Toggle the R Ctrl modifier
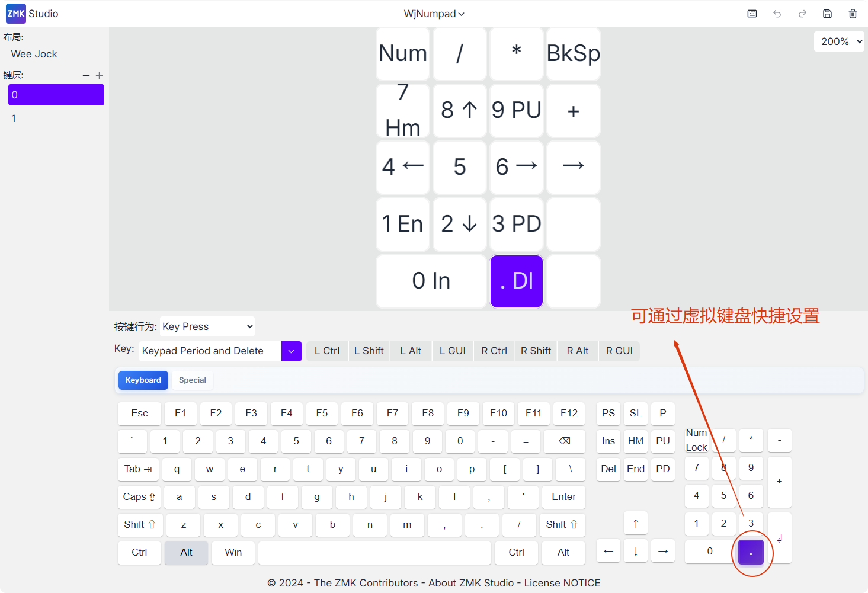The height and width of the screenshot is (593, 868). tap(494, 351)
